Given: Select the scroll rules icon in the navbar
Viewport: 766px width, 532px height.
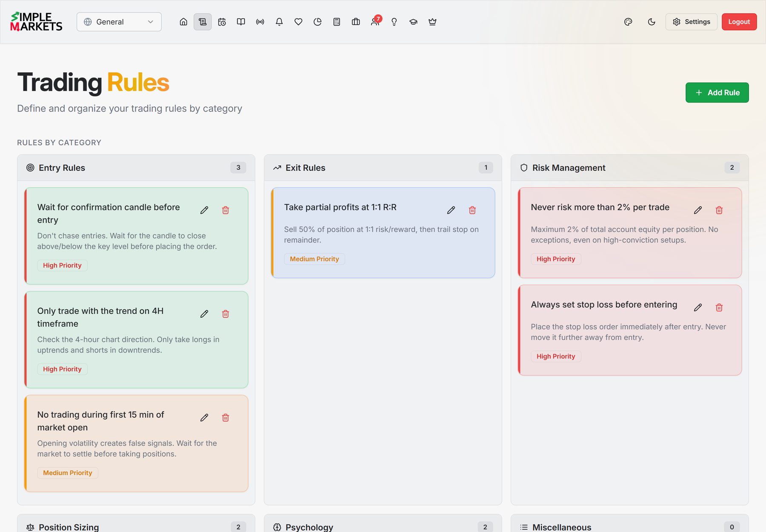Looking at the screenshot, I should click(203, 22).
